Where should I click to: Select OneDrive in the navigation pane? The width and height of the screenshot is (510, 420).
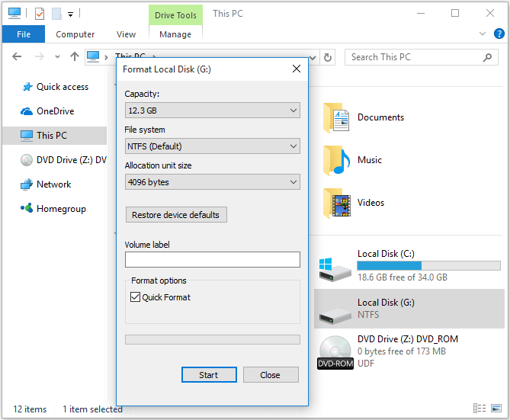click(56, 111)
